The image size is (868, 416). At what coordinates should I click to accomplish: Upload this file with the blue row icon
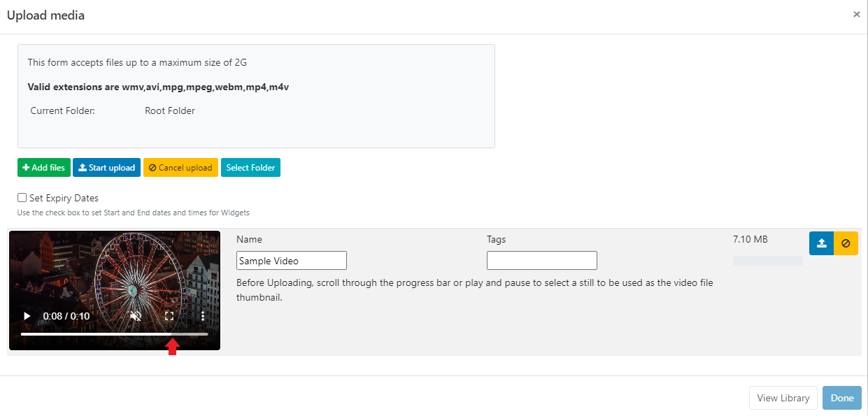[x=821, y=243]
